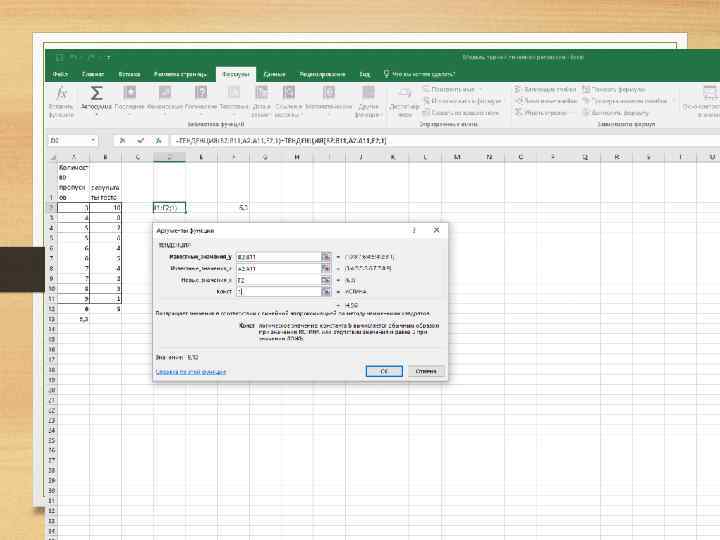
Task: Click Undo in Quick Access Toolbar
Action: (74, 58)
